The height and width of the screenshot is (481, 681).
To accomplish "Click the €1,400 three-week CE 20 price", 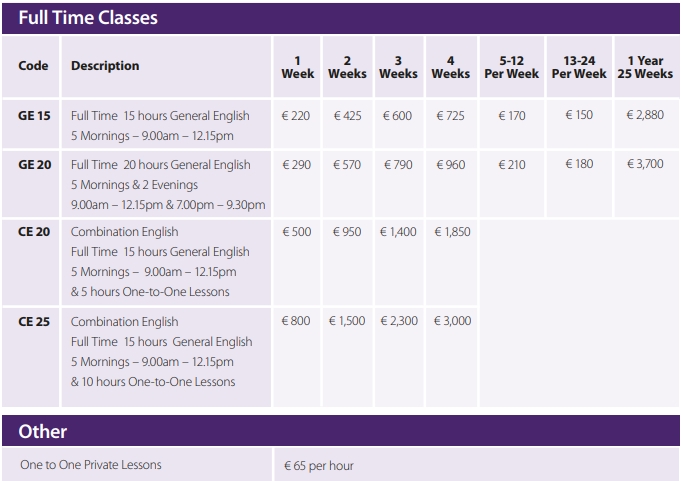I will (x=398, y=231).
